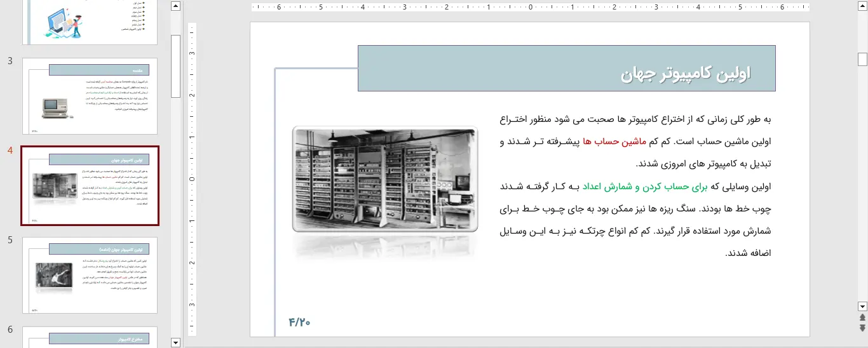This screenshot has width=868, height=348.
Task: Click the main editor scroll up arrow
Action: [x=862, y=6]
